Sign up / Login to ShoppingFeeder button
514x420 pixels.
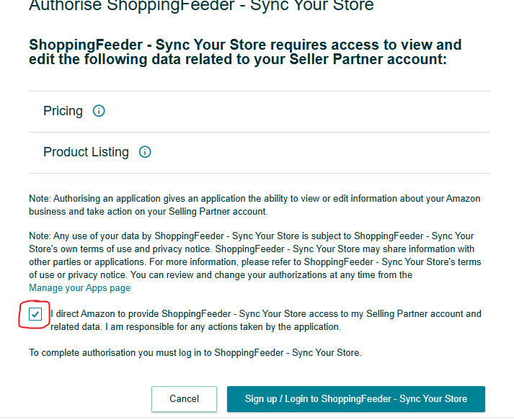click(356, 398)
